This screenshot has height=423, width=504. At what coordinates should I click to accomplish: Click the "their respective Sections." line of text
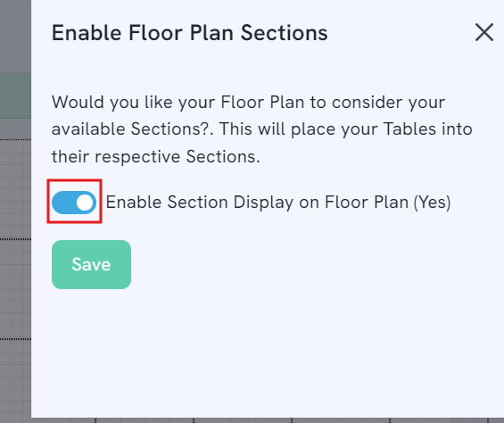[156, 157]
